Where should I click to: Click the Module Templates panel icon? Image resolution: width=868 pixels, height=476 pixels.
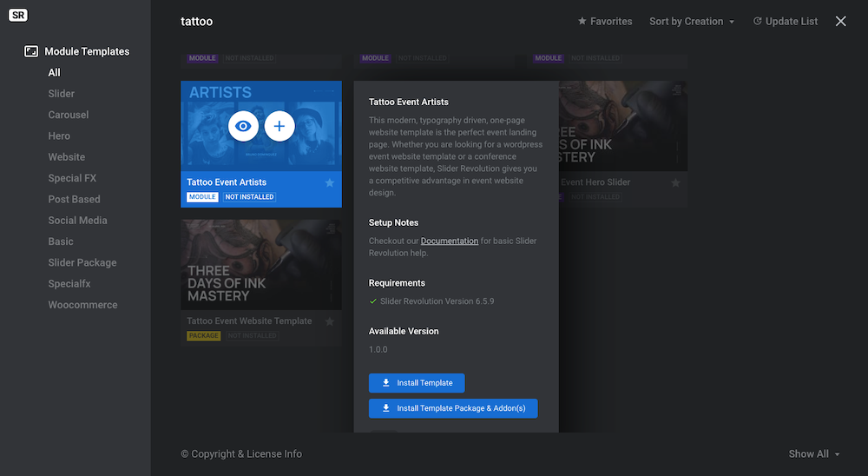pyautogui.click(x=31, y=51)
